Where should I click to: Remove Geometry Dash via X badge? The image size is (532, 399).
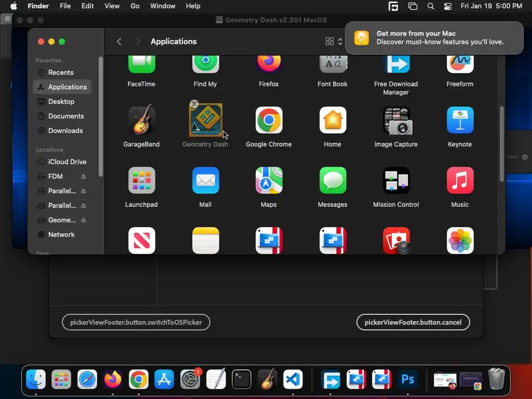[x=194, y=104]
